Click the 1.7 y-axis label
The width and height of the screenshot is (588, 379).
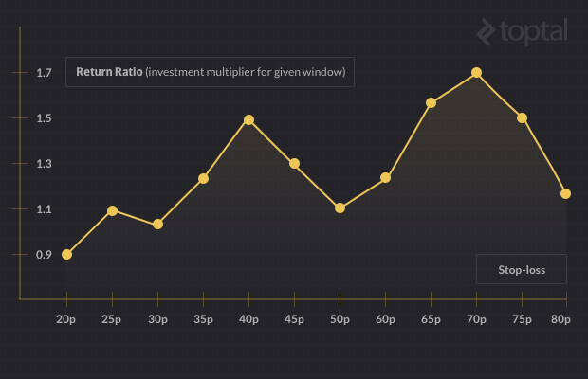[x=44, y=73]
